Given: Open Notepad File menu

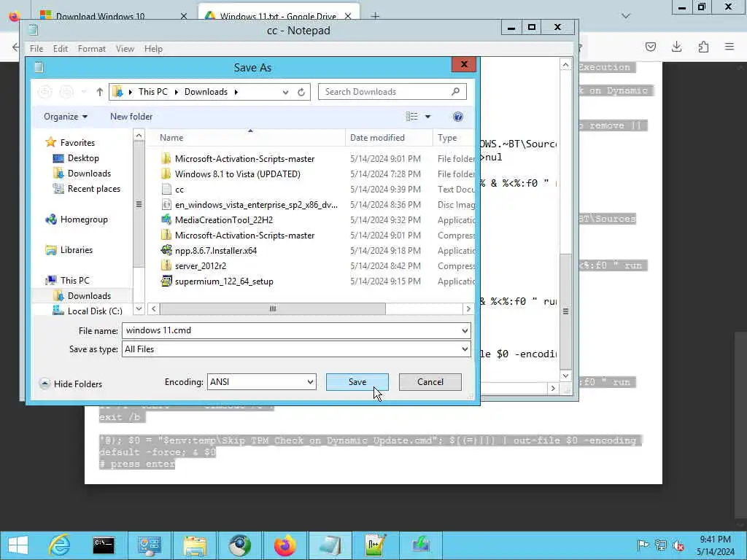Looking at the screenshot, I should pos(36,49).
